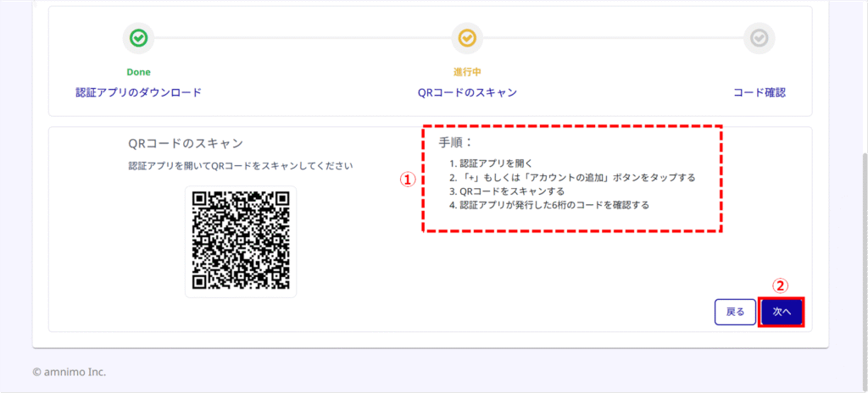Click the 手順： heading
The width and height of the screenshot is (868, 393).
(x=456, y=142)
